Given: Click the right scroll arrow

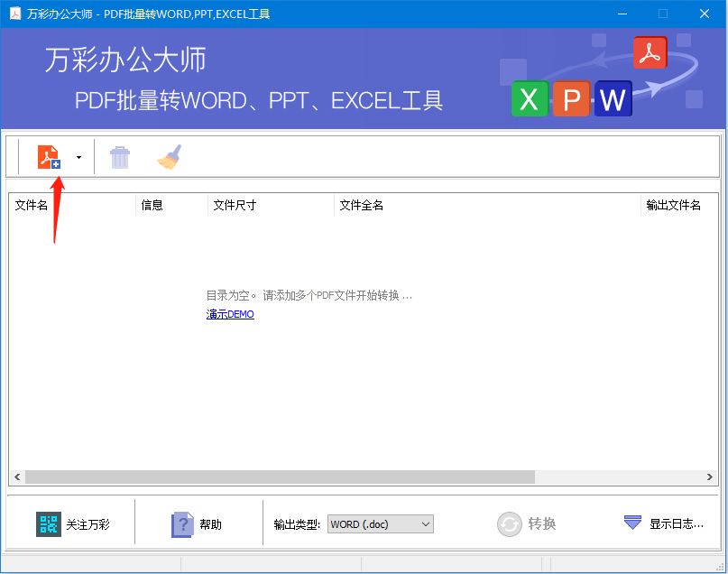Looking at the screenshot, I should (709, 477).
